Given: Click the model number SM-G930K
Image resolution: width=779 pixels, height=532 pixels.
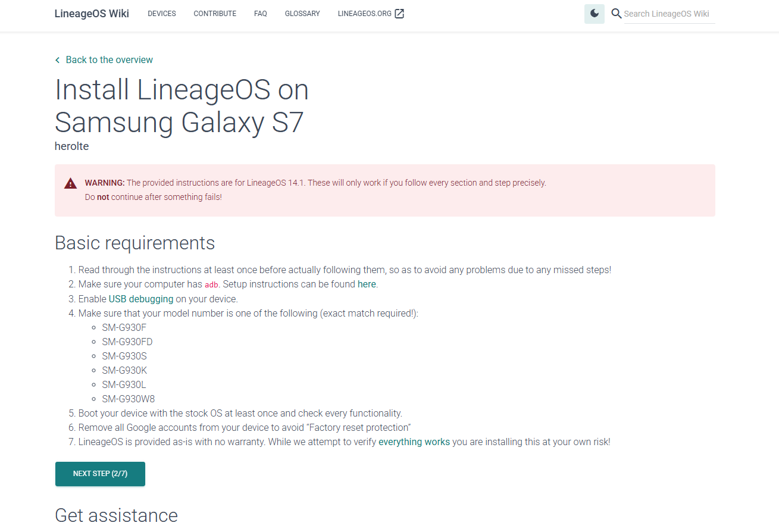Looking at the screenshot, I should point(124,370).
